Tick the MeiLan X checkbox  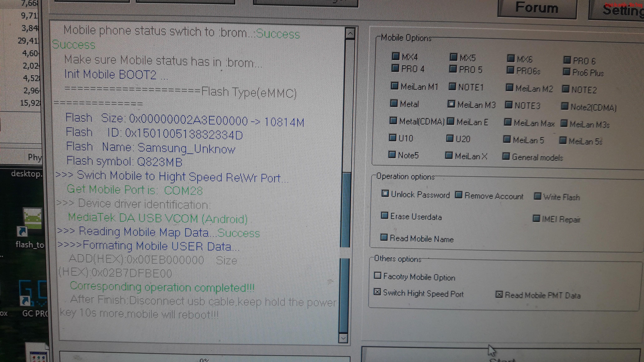click(449, 155)
